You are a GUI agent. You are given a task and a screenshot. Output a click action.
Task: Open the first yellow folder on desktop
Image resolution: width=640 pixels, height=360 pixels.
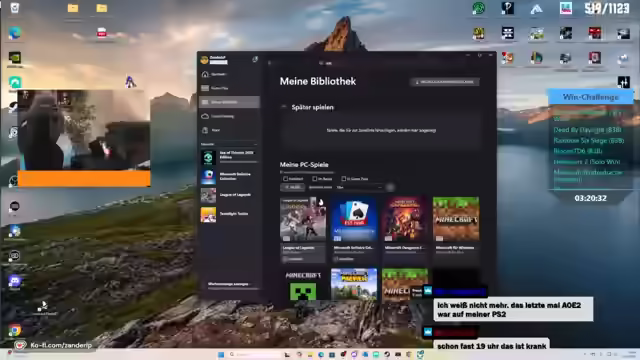(x=73, y=8)
